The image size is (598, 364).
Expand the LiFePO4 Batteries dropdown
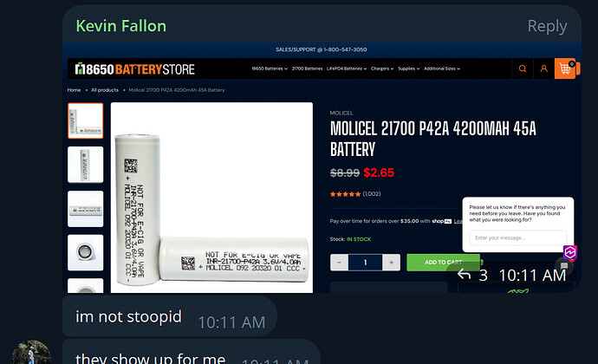point(347,68)
